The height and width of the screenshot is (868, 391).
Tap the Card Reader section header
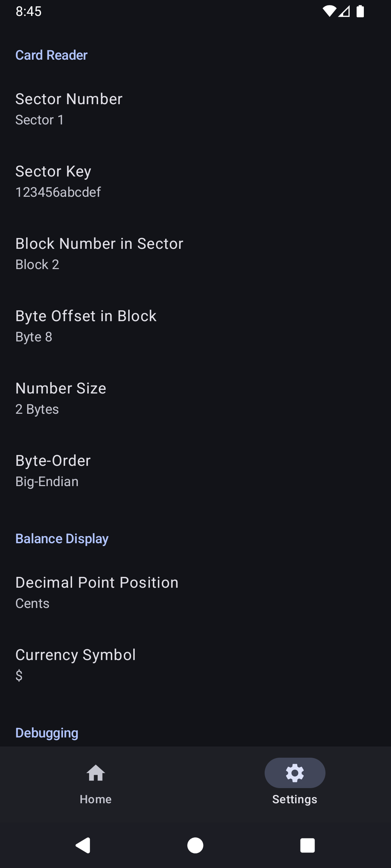(x=51, y=55)
